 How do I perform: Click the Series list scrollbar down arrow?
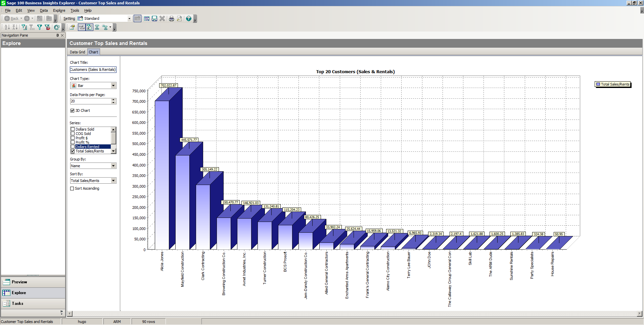113,151
